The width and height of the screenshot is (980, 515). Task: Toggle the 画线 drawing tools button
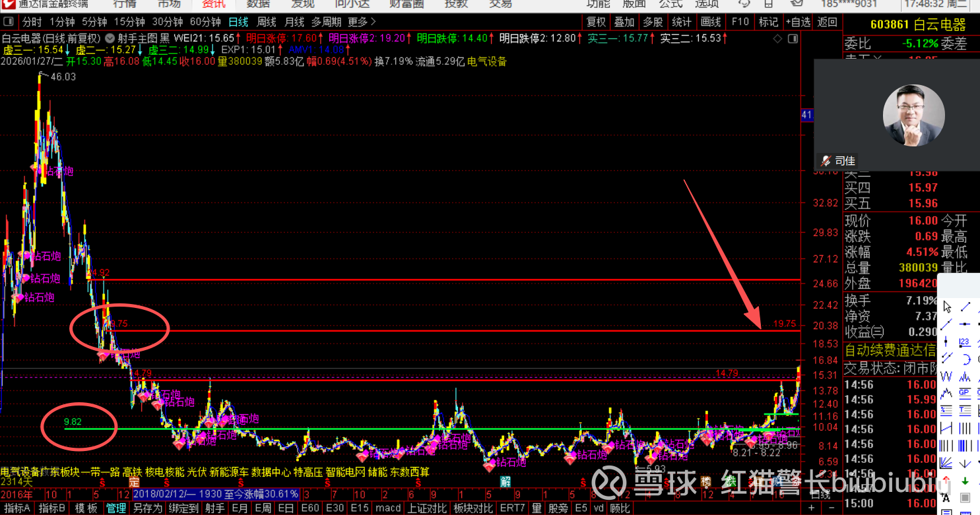711,22
